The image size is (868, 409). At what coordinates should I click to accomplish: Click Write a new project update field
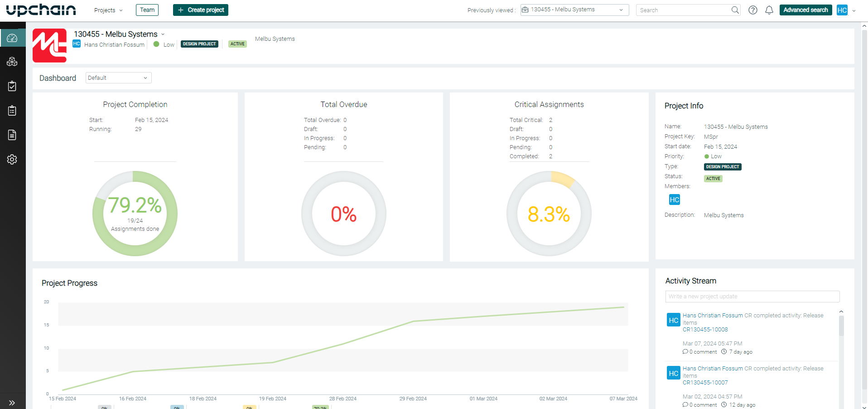point(752,297)
